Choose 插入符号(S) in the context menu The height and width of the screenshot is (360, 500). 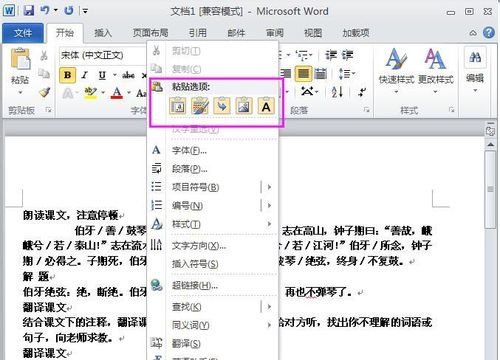tap(213, 264)
